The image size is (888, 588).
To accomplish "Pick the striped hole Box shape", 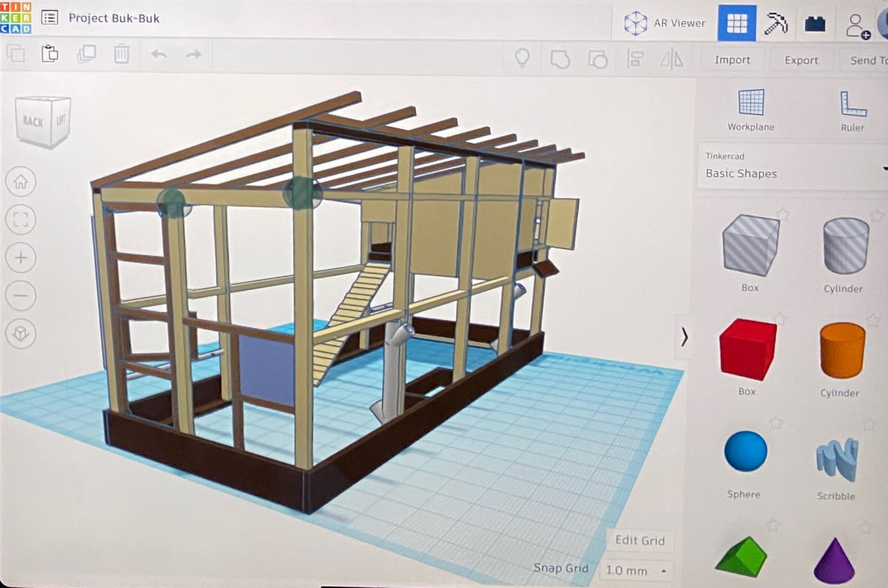I will tap(750, 244).
